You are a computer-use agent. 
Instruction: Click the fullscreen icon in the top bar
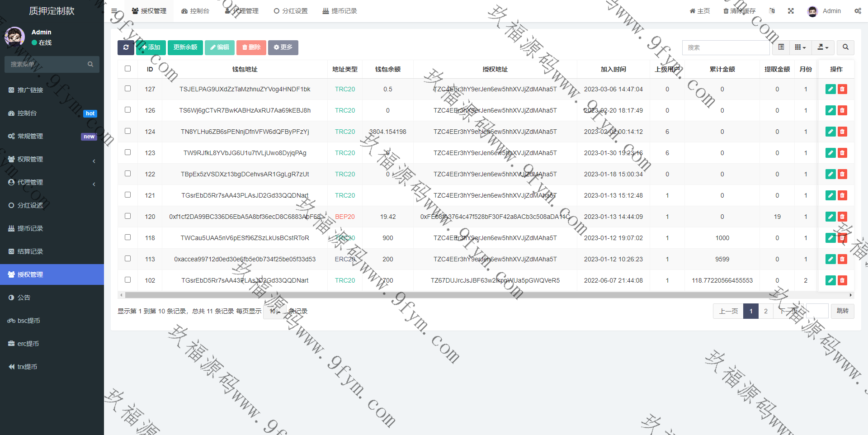coord(791,11)
